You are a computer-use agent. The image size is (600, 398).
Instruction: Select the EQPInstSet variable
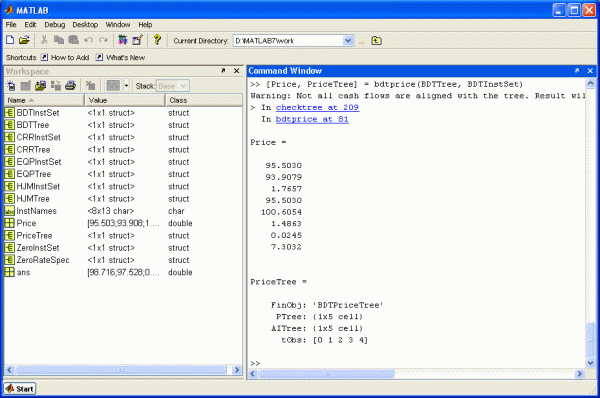tap(123, 162)
